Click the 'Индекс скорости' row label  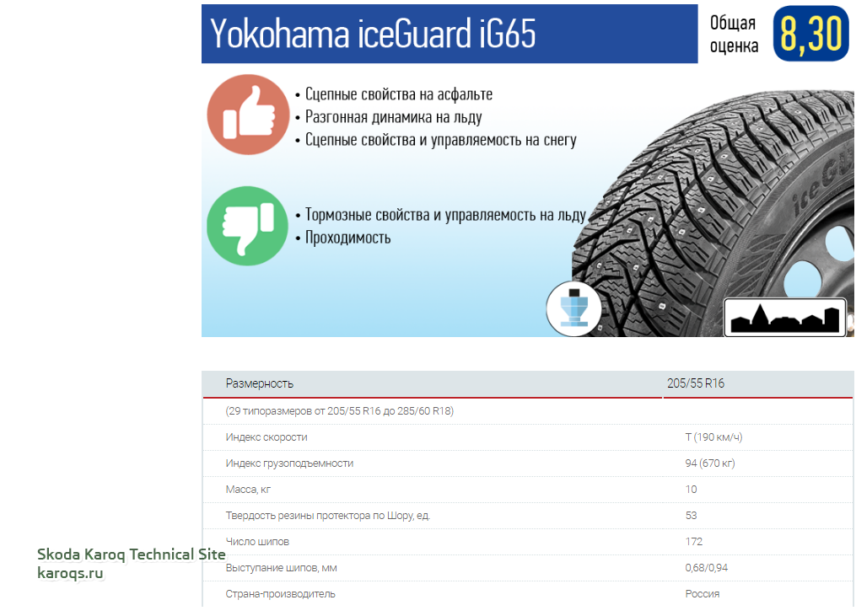point(266,437)
